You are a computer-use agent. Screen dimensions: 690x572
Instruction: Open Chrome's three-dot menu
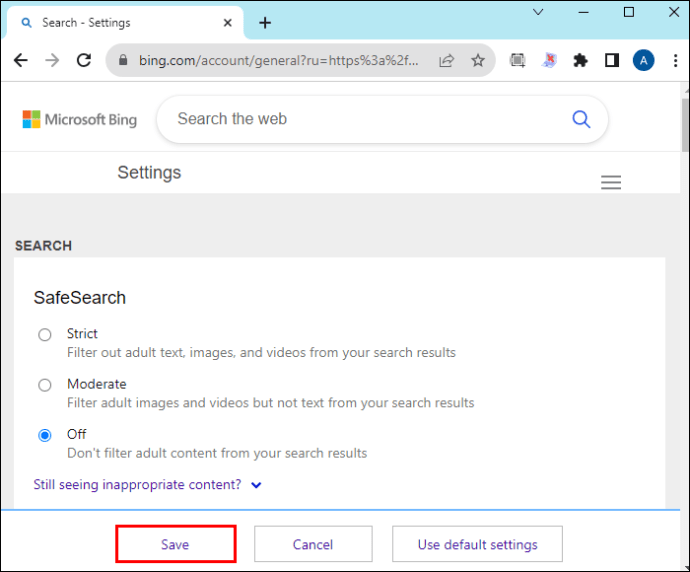click(x=675, y=60)
